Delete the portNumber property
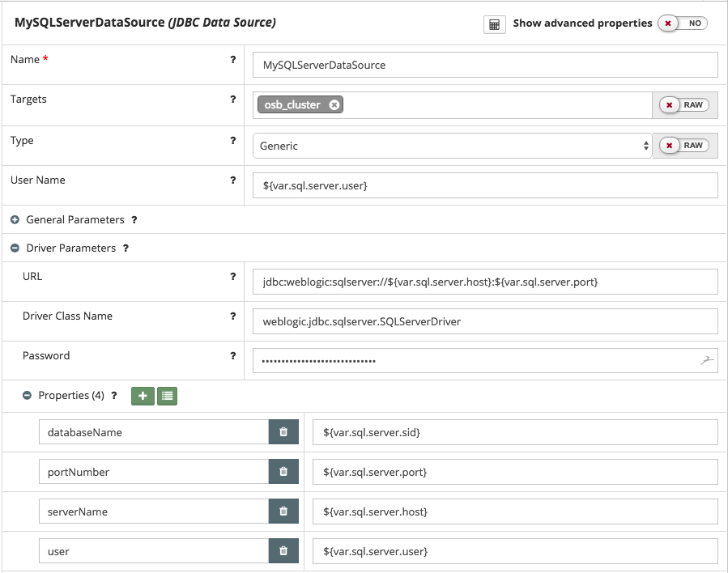 coord(283,472)
